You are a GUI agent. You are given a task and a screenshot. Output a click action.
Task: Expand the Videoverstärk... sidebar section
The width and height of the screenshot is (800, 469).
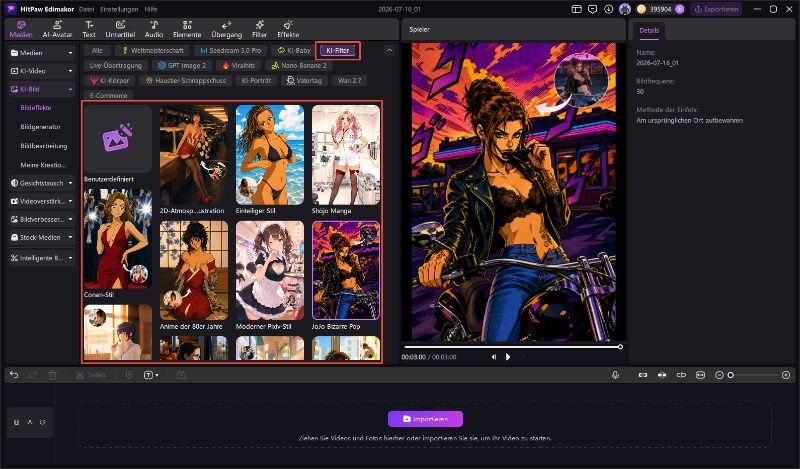pyautogui.click(x=42, y=201)
